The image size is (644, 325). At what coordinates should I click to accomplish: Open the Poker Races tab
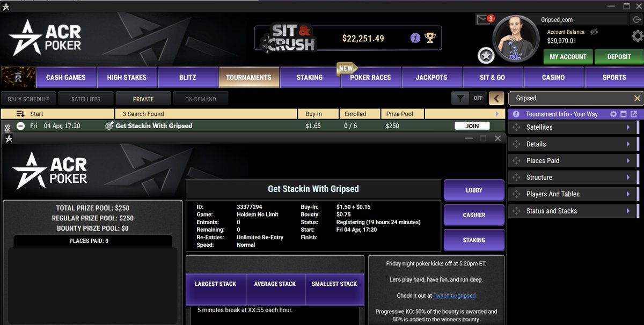tap(370, 77)
